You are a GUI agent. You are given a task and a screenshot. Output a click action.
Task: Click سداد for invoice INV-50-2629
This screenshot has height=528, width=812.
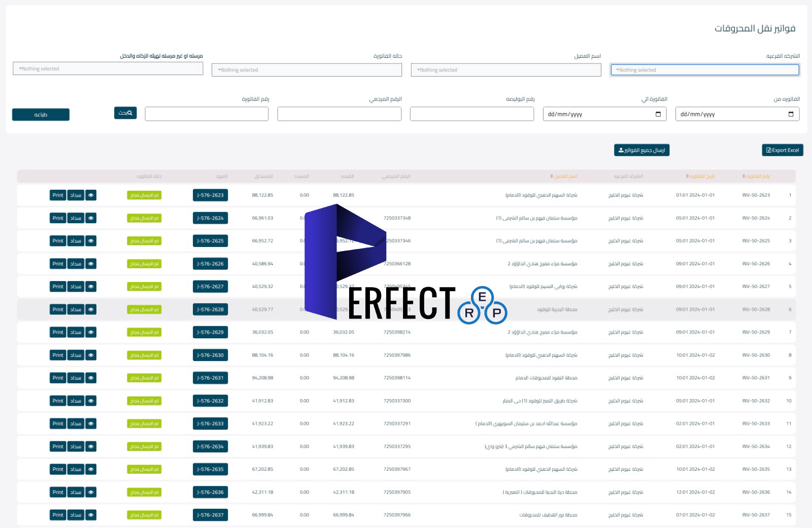tap(76, 332)
